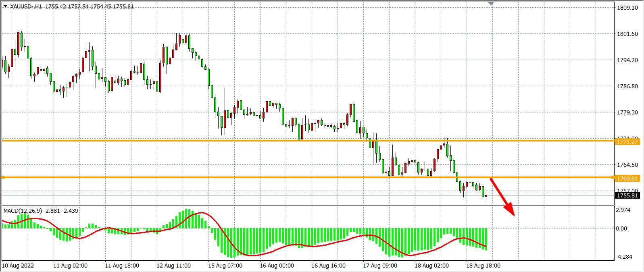
Task: Select the red downward arrow drawing
Action: tap(503, 197)
